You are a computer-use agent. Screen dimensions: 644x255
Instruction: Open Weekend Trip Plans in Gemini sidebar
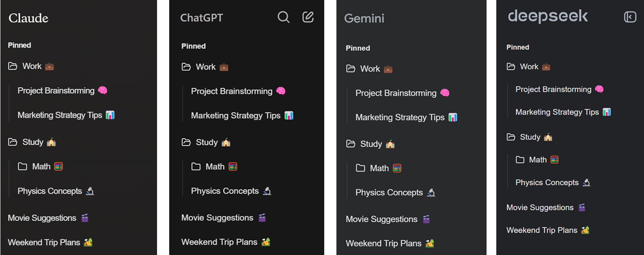point(383,243)
